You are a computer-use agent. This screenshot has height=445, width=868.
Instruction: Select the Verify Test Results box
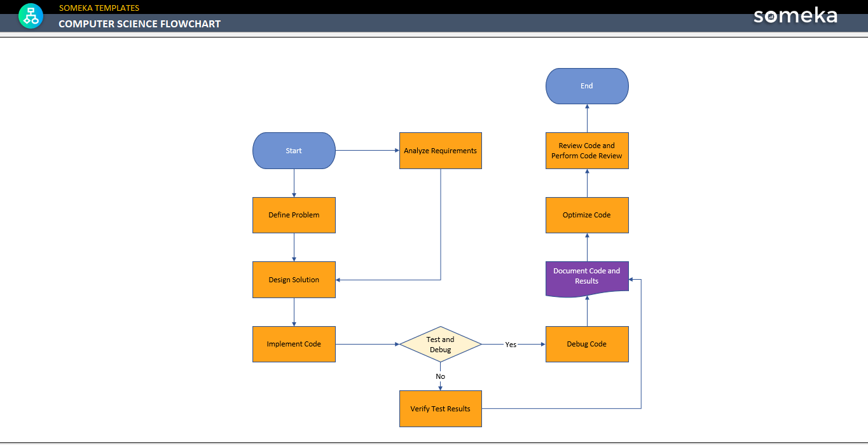click(440, 409)
